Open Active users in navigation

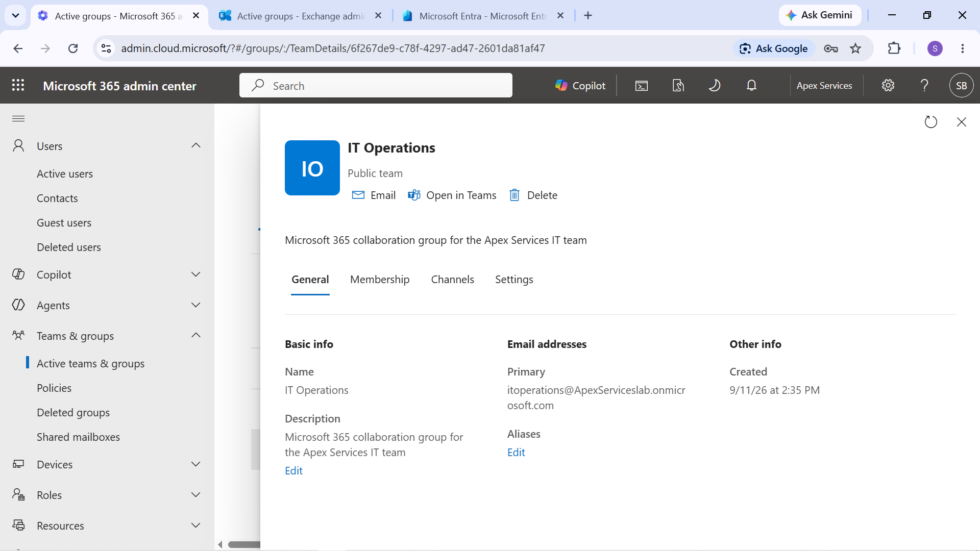(65, 174)
